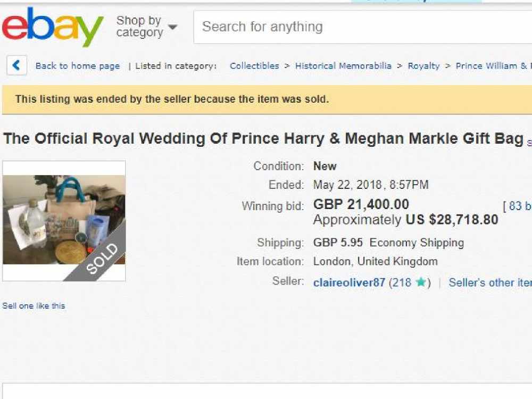
Task: Open claireoliver87 seller profile
Action: (349, 282)
